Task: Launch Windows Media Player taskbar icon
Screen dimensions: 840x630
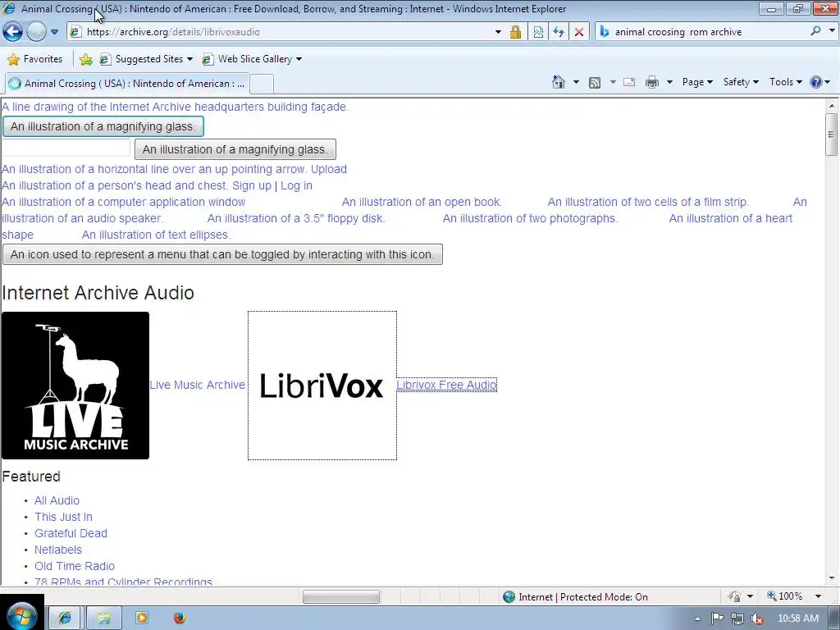Action: [142, 618]
